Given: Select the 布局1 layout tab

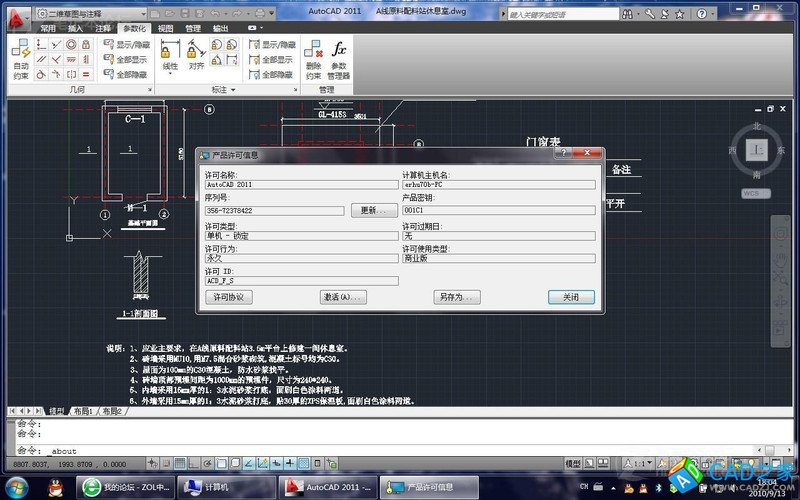Looking at the screenshot, I should pyautogui.click(x=83, y=411).
